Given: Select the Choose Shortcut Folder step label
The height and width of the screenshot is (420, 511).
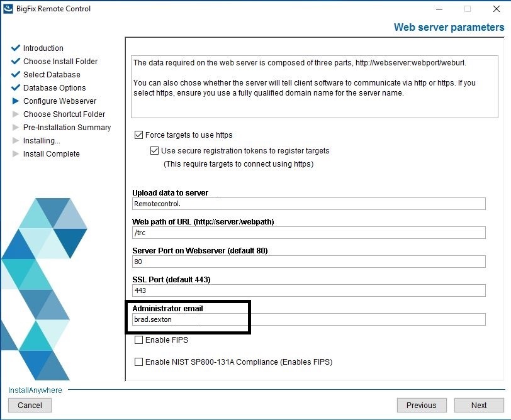Looking at the screenshot, I should point(64,114).
